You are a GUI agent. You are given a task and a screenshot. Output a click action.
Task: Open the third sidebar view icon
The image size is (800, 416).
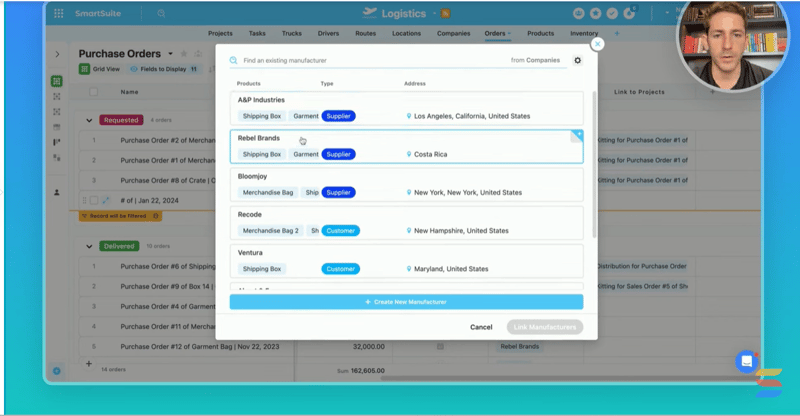57,112
